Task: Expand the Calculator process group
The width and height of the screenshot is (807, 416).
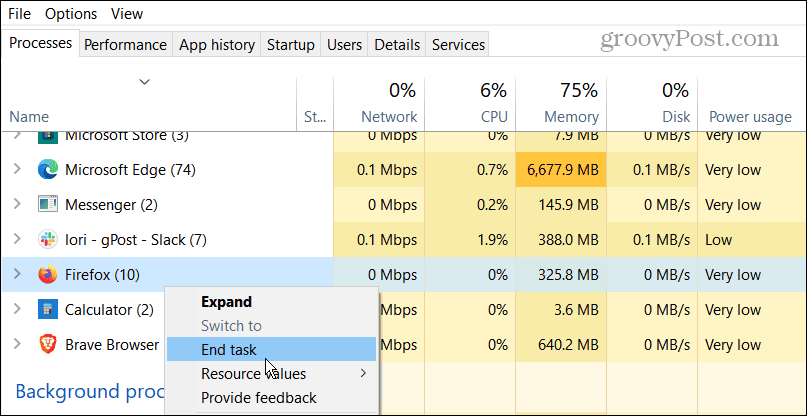Action: (17, 309)
